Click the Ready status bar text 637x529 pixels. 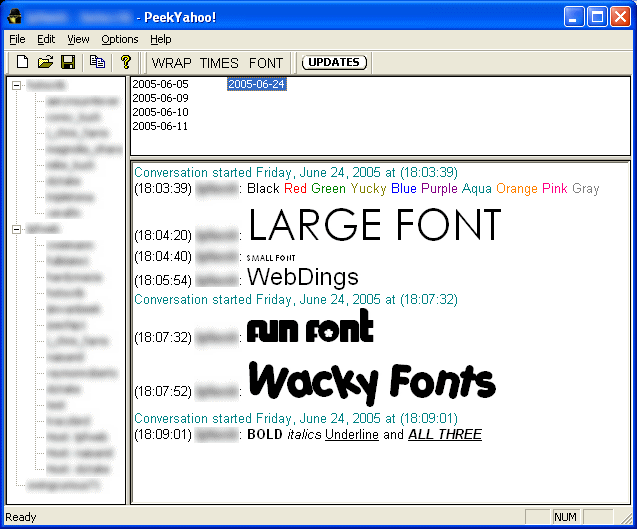(x=21, y=517)
